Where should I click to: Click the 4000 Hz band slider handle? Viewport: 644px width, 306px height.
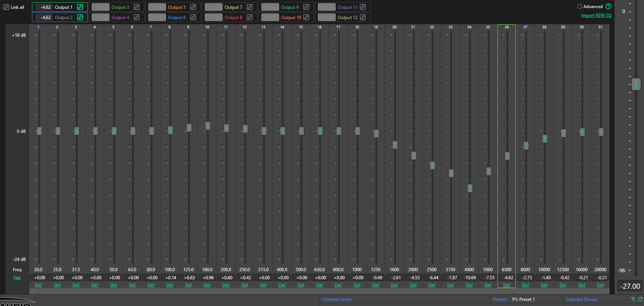coord(470,188)
